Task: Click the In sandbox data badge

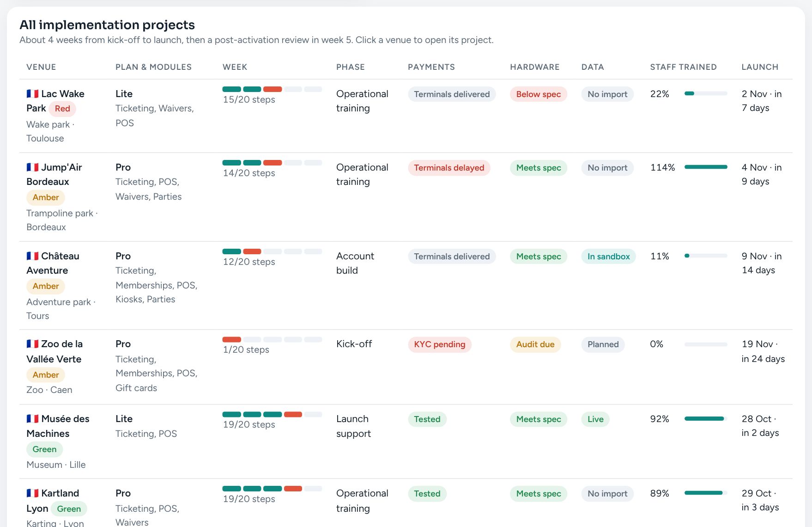Action: [x=608, y=257]
